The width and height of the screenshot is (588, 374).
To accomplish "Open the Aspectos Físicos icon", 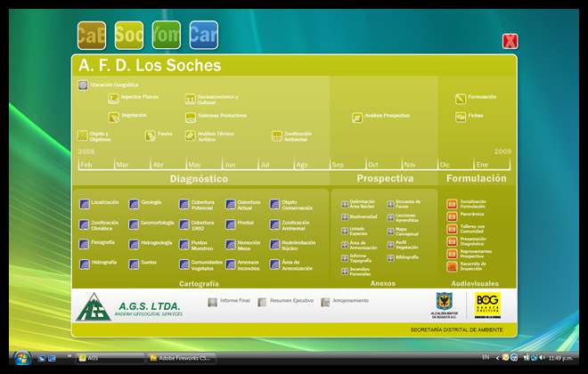I will 113,98.
